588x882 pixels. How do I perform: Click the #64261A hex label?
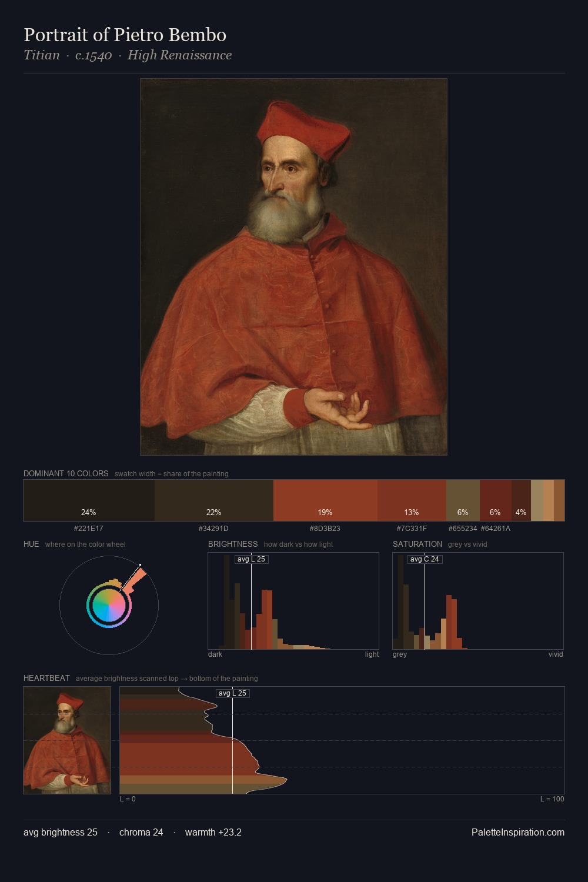496,529
